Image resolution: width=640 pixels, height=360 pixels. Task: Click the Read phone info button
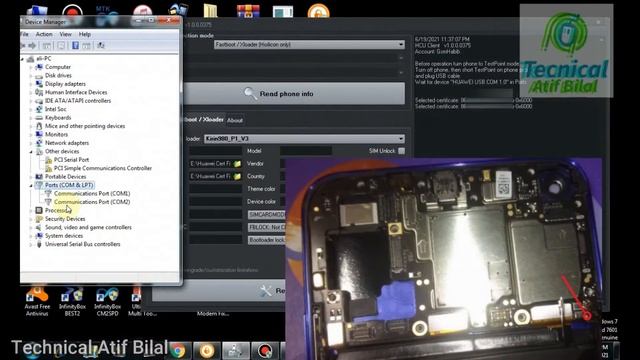(x=294, y=93)
